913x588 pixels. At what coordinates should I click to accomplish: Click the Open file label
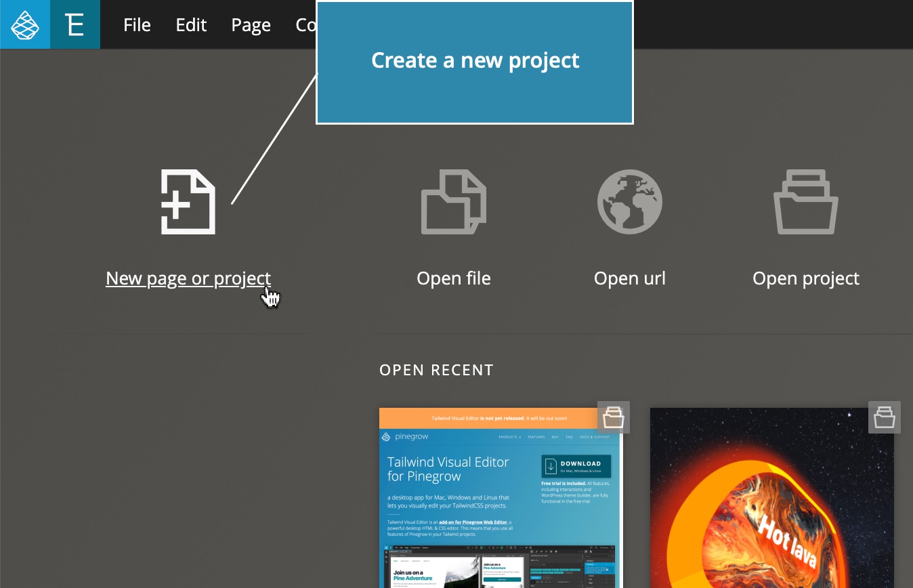[454, 278]
